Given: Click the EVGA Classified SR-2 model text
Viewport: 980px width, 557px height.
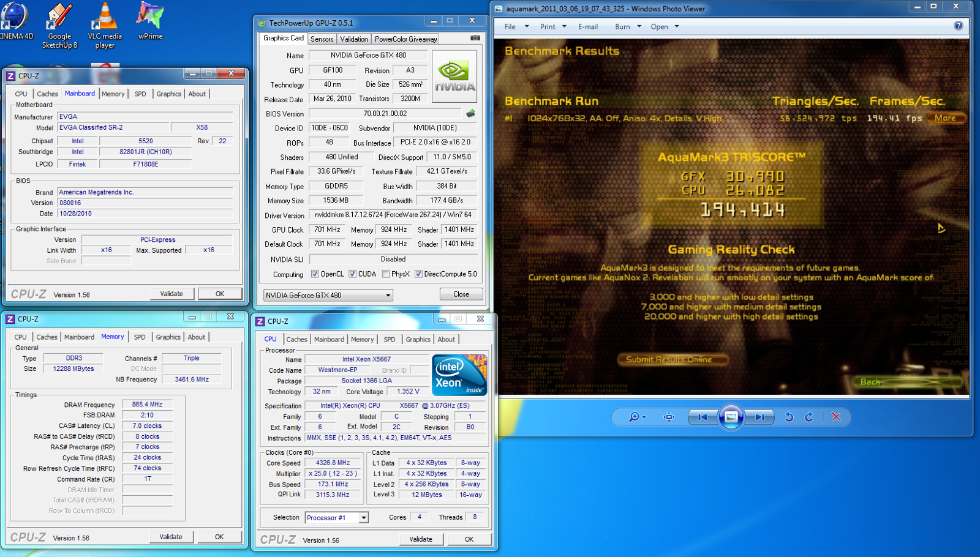Looking at the screenshot, I should [91, 127].
